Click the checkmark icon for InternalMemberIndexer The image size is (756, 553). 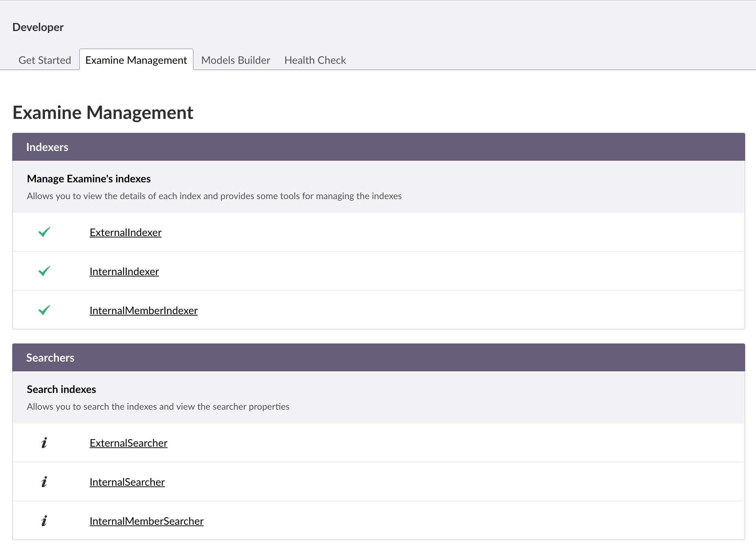(44, 310)
